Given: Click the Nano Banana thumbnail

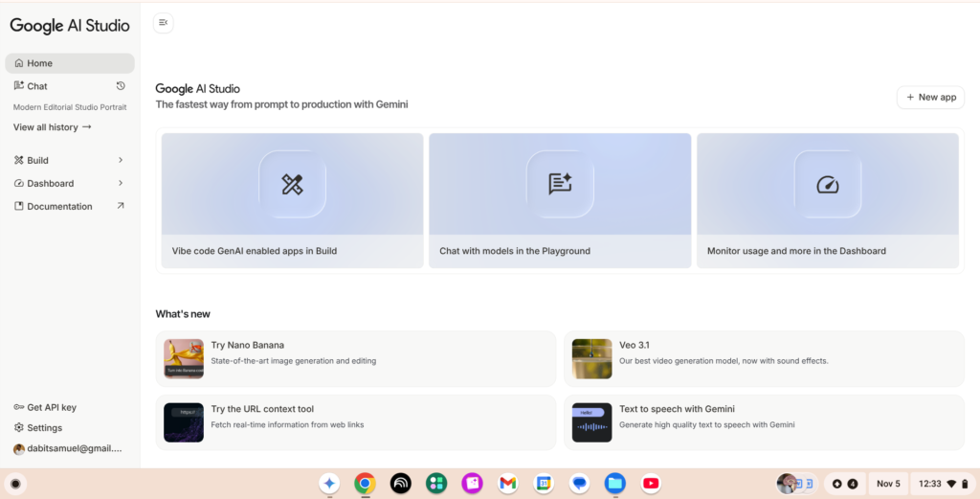Looking at the screenshot, I should (x=184, y=359).
